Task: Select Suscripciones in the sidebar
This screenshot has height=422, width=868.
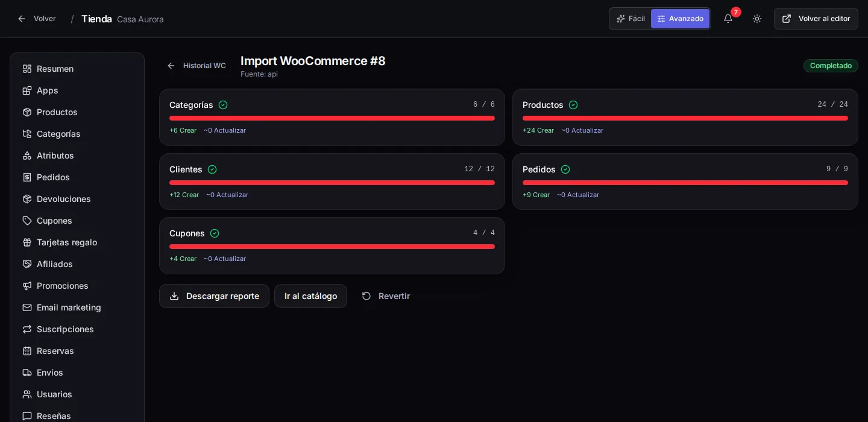Action: (x=77, y=329)
